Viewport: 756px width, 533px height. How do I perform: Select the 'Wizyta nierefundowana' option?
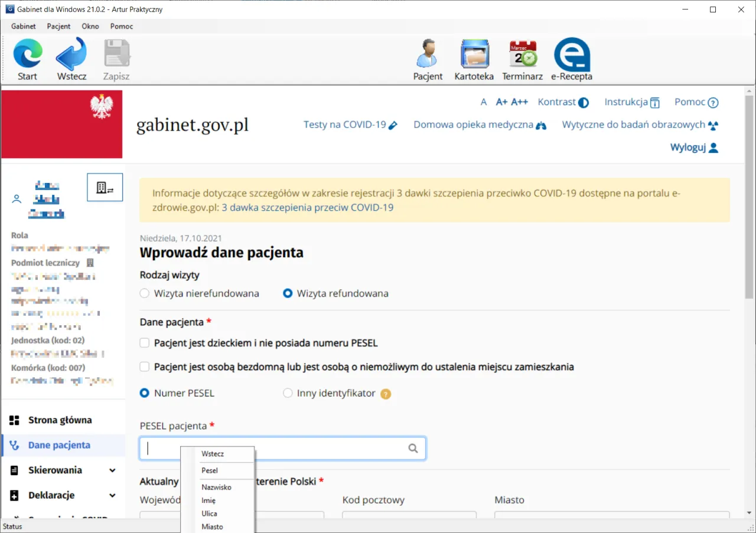coord(144,293)
